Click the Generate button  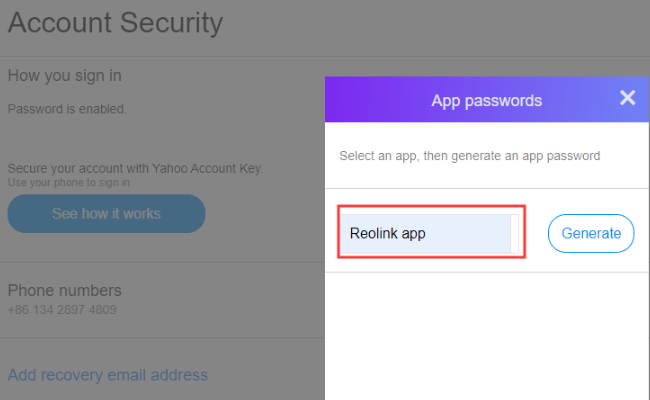(x=591, y=233)
